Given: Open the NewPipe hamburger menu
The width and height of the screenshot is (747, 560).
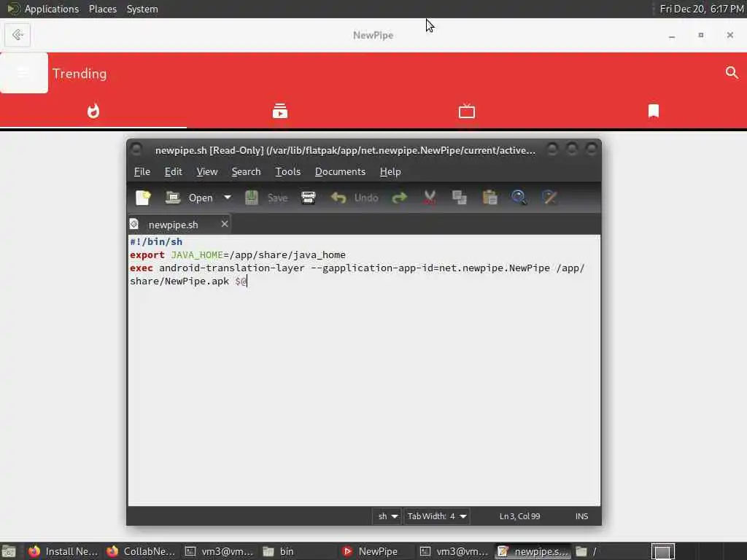Looking at the screenshot, I should pyautogui.click(x=24, y=73).
